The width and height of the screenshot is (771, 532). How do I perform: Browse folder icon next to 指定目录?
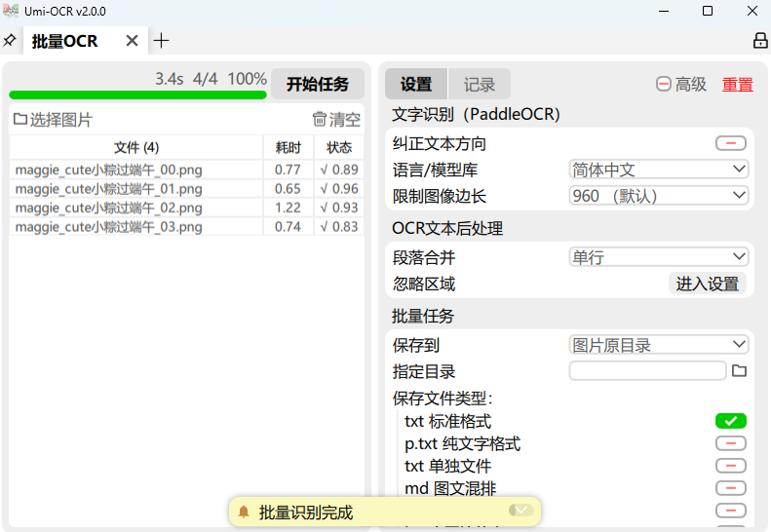pyautogui.click(x=739, y=370)
